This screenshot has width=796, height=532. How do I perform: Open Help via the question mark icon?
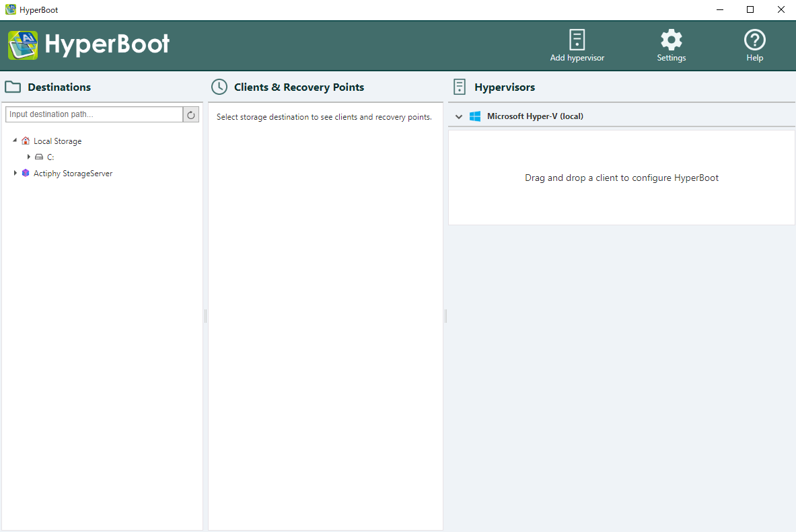click(x=754, y=40)
